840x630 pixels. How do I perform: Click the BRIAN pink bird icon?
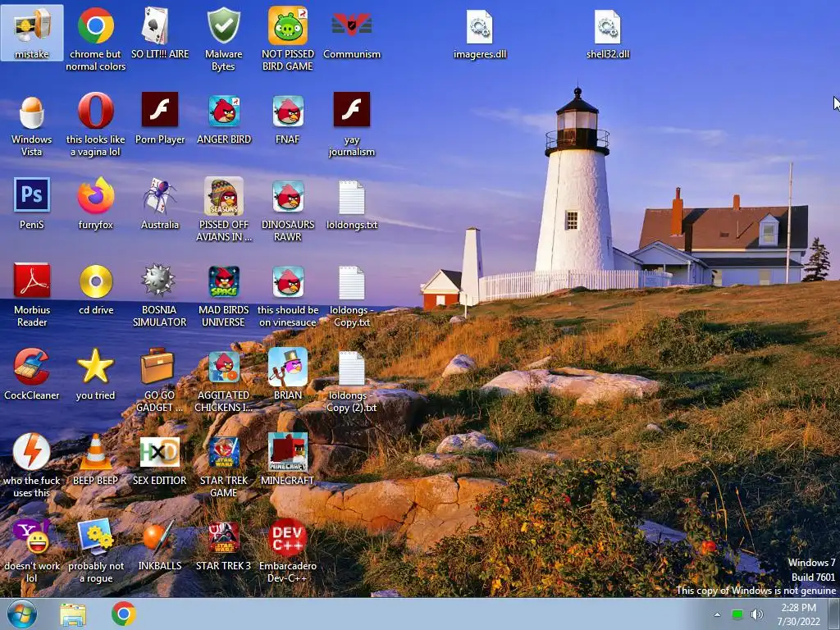[288, 374]
